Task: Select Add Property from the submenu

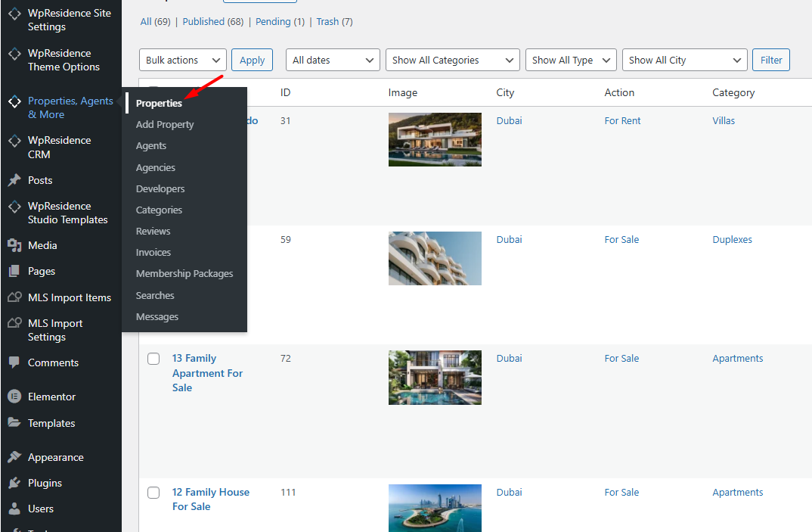Action: (x=165, y=124)
